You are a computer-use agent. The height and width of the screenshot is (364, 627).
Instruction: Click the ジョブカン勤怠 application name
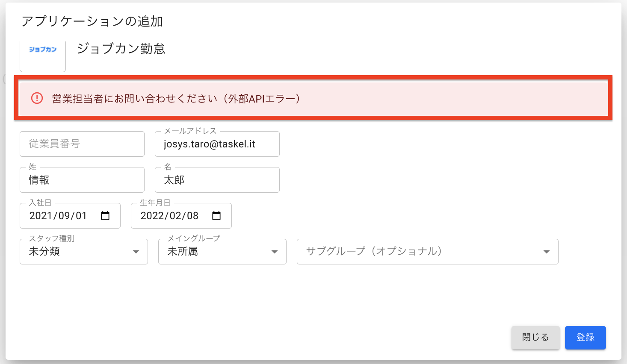pos(121,49)
